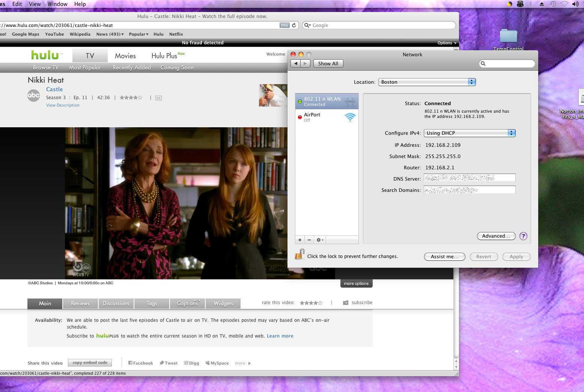
Task: Open the hulu TV section
Action: point(90,56)
